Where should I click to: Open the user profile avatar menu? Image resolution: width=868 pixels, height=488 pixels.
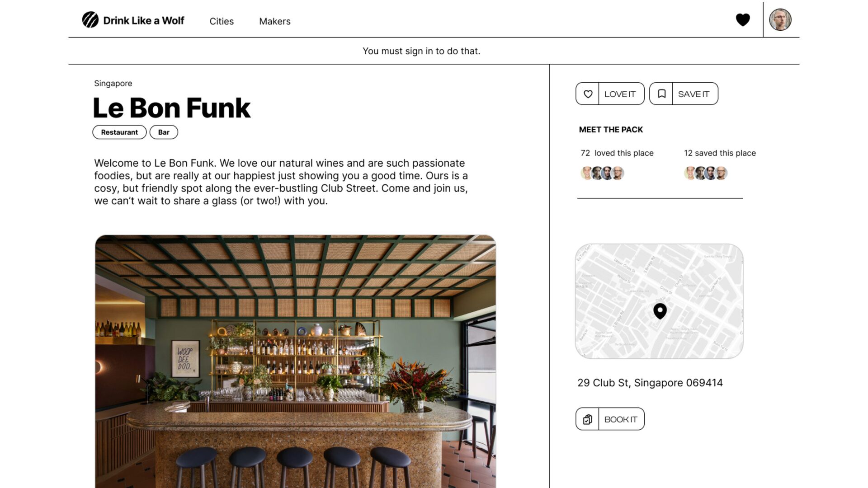coord(780,20)
